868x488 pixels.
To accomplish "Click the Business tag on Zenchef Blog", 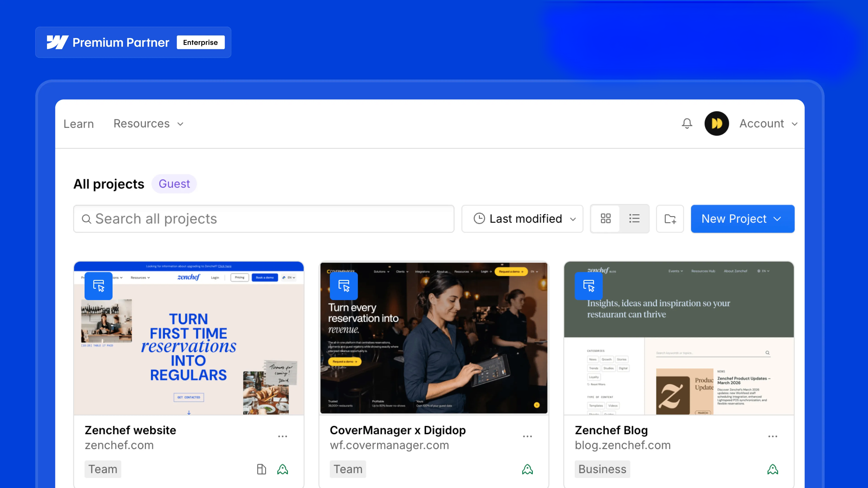I will [x=602, y=469].
